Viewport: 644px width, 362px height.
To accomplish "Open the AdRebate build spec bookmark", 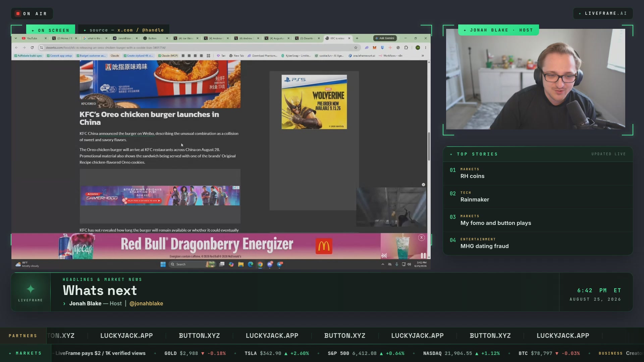I will (x=28, y=56).
